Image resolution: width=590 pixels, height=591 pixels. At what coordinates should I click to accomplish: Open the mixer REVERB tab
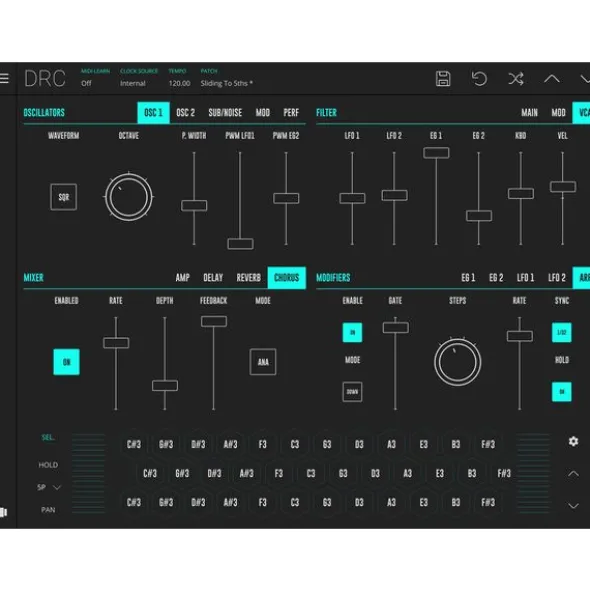click(x=248, y=278)
